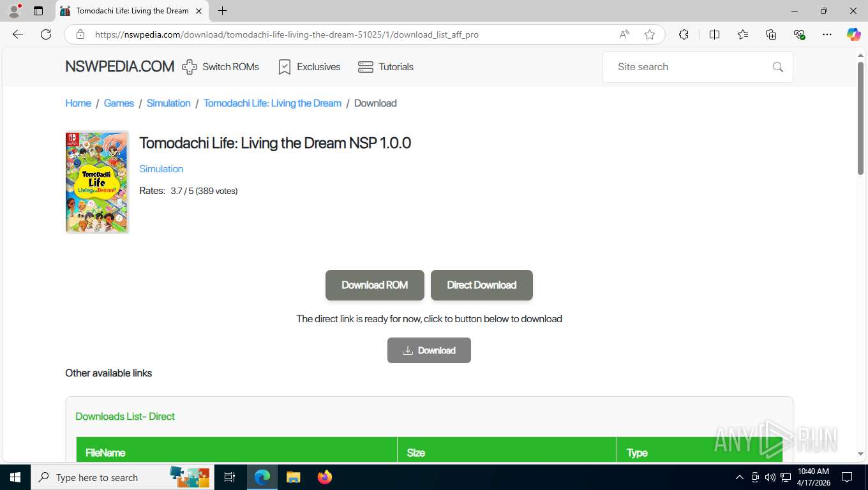Follow the Home breadcrumb link
This screenshot has width=868, height=490.
[x=78, y=103]
